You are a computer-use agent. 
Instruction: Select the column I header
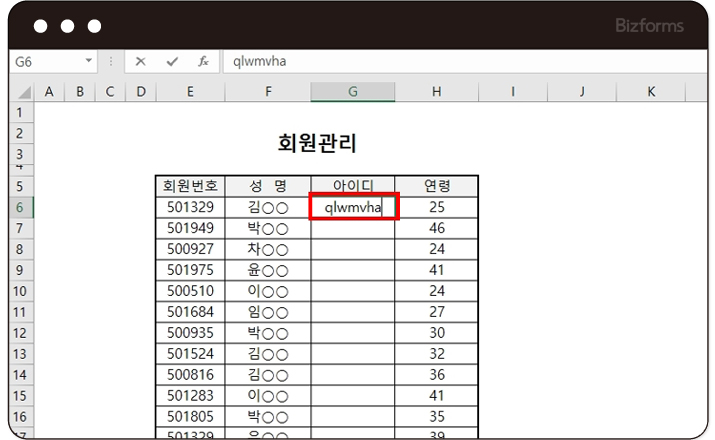coord(513,92)
